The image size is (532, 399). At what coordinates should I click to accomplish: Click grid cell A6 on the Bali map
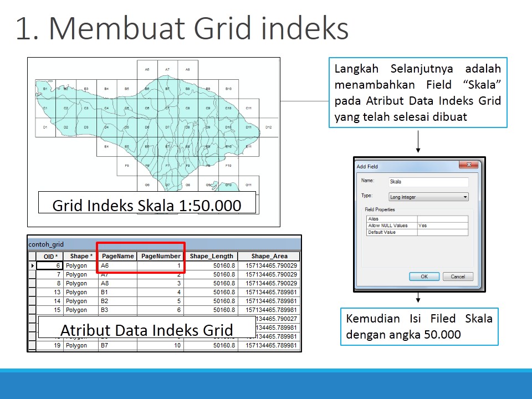pos(147,70)
